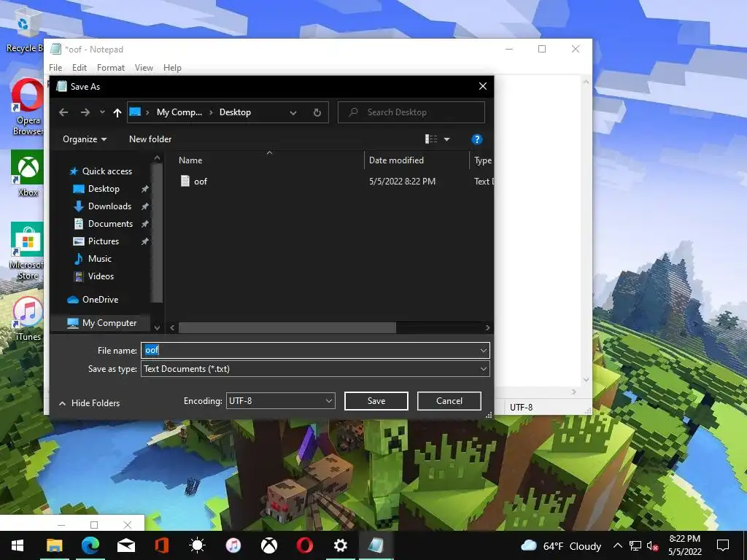This screenshot has height=560, width=747.
Task: Open the blue Help question mark
Action: pos(476,139)
